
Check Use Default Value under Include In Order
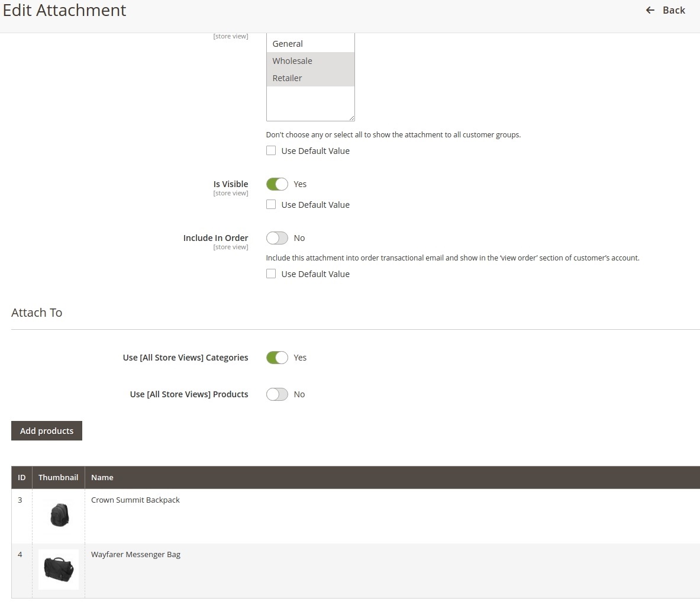pyautogui.click(x=271, y=274)
